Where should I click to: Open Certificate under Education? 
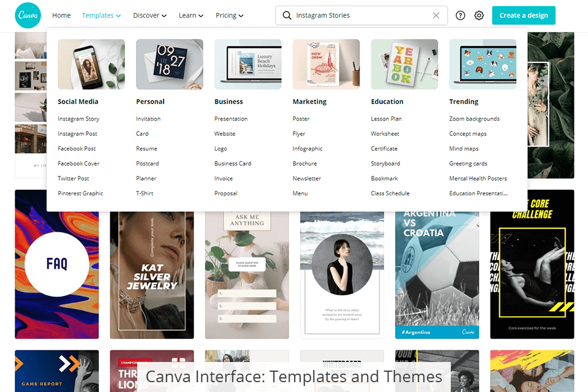[384, 149]
